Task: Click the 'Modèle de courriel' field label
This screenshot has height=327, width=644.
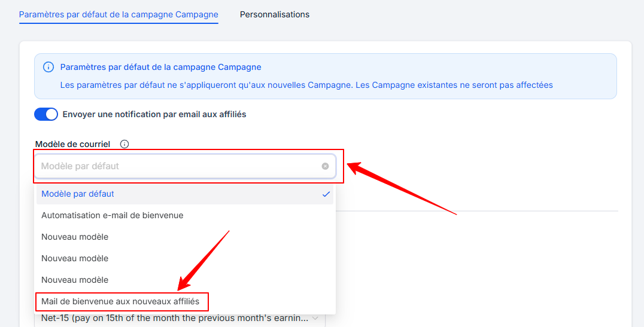Action: (x=72, y=144)
